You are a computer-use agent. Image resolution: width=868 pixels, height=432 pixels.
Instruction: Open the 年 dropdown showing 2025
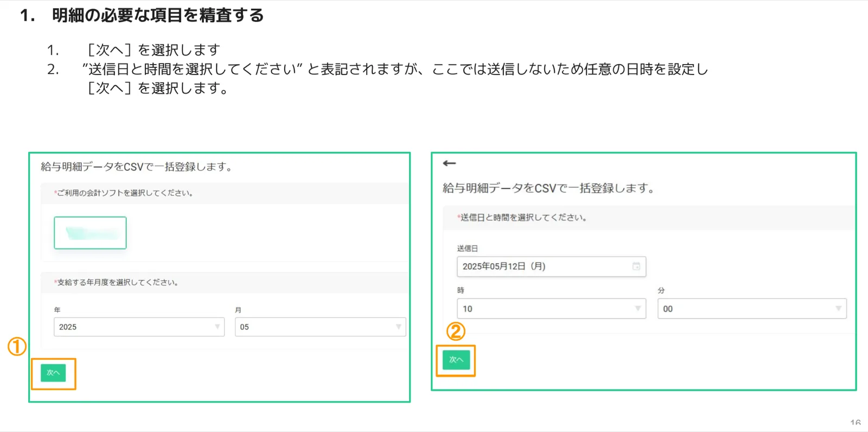coord(139,327)
